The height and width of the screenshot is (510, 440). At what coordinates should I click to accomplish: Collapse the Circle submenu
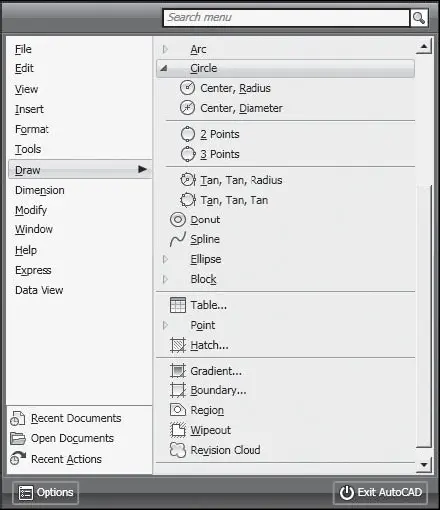tap(163, 68)
